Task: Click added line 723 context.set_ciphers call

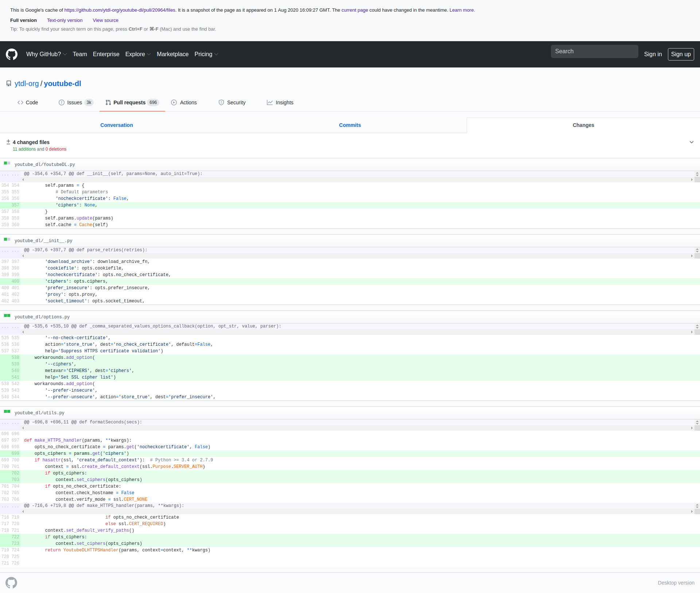Action: click(350, 544)
